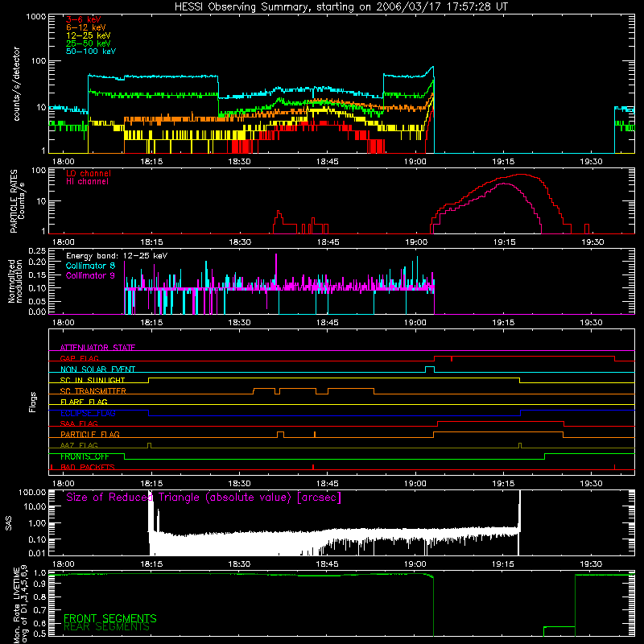Image resolution: width=644 pixels, height=644 pixels.
Task: Click the 'Size of Reduced Triangle' caption
Action: 204,497
